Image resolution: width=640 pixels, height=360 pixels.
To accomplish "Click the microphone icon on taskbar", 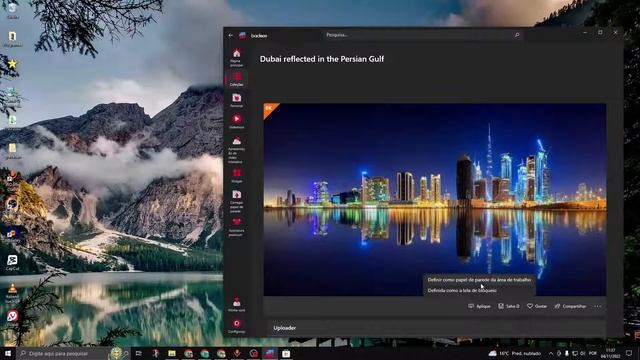I will click(237, 353).
